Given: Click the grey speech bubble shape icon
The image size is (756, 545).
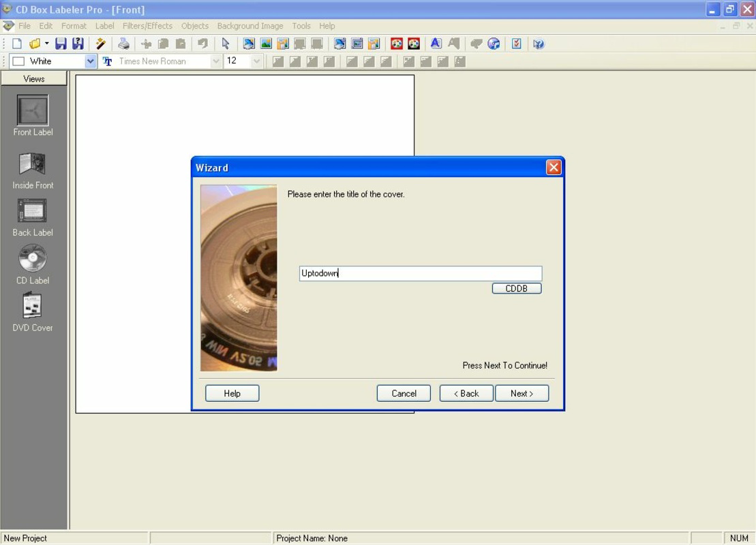Looking at the screenshot, I should (476, 44).
